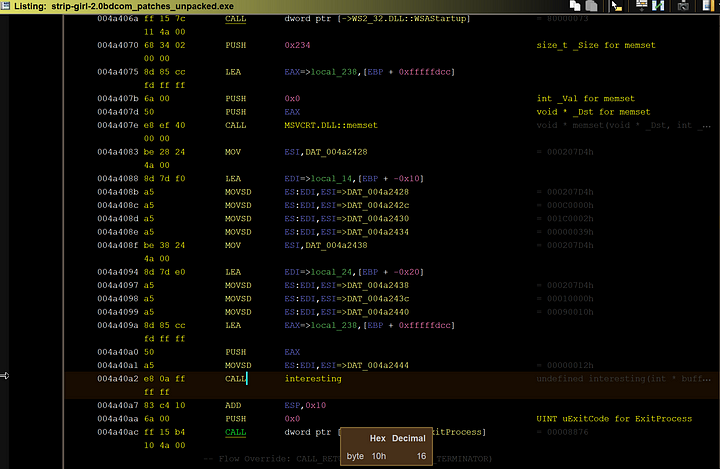Click local_24 in LEA EDI instruction
Screen dimensions: 720x469
click(x=331, y=271)
